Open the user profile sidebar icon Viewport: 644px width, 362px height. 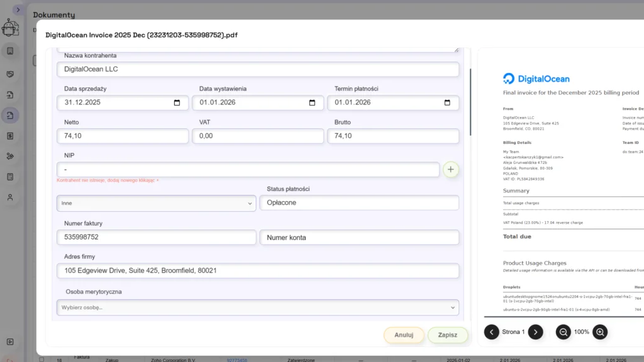pyautogui.click(x=10, y=197)
